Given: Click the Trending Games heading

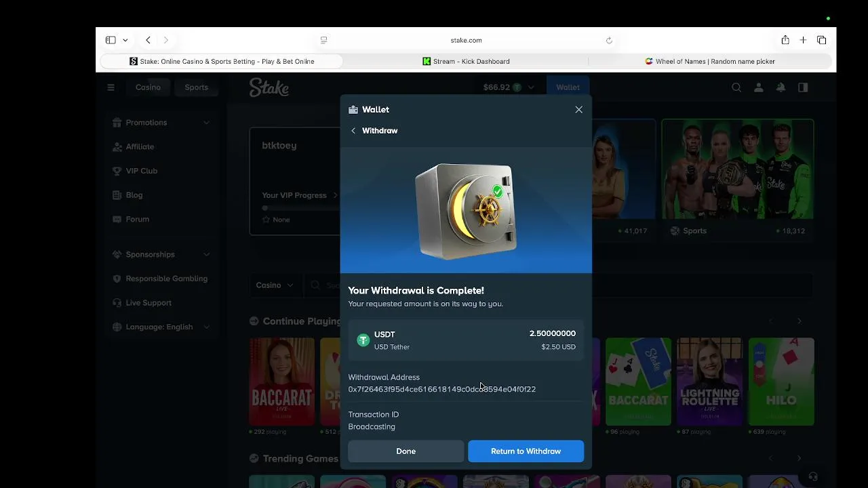Looking at the screenshot, I should coord(300,459).
